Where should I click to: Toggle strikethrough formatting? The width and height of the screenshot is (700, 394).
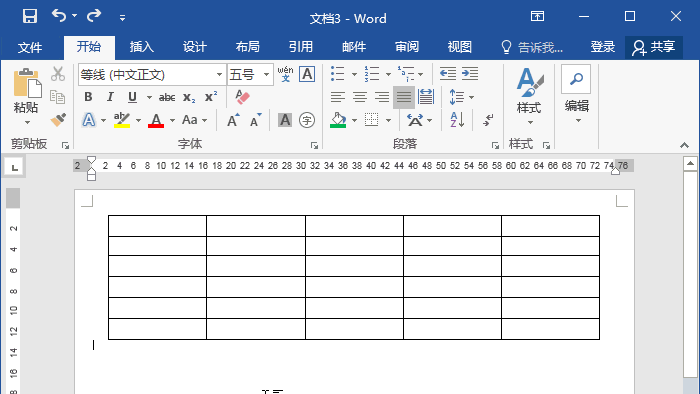click(167, 97)
